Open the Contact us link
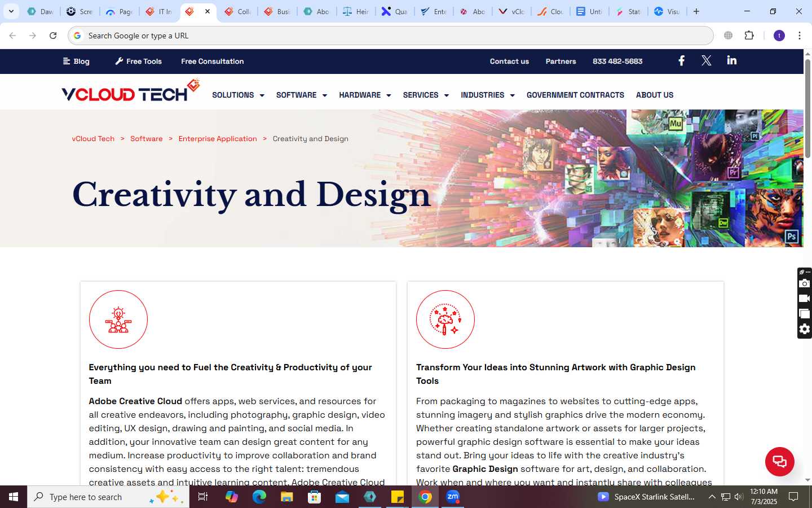812x508 pixels. click(x=509, y=61)
